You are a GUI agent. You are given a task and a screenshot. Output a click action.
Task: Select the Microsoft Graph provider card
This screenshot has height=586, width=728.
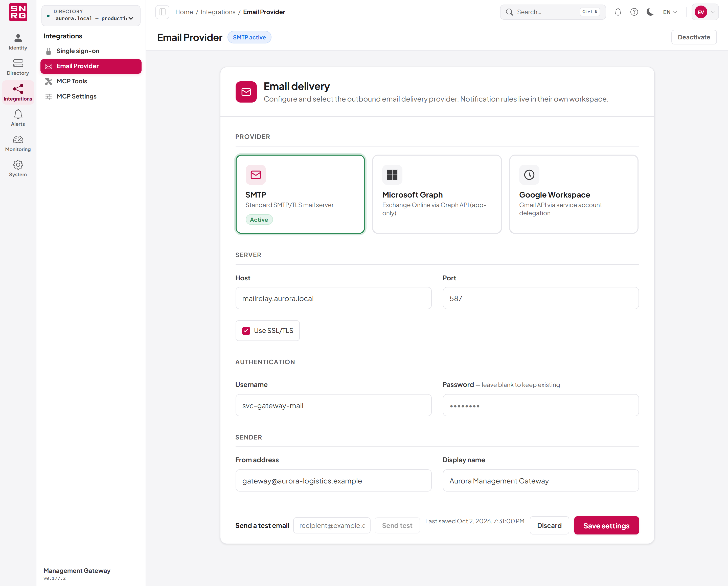point(437,194)
